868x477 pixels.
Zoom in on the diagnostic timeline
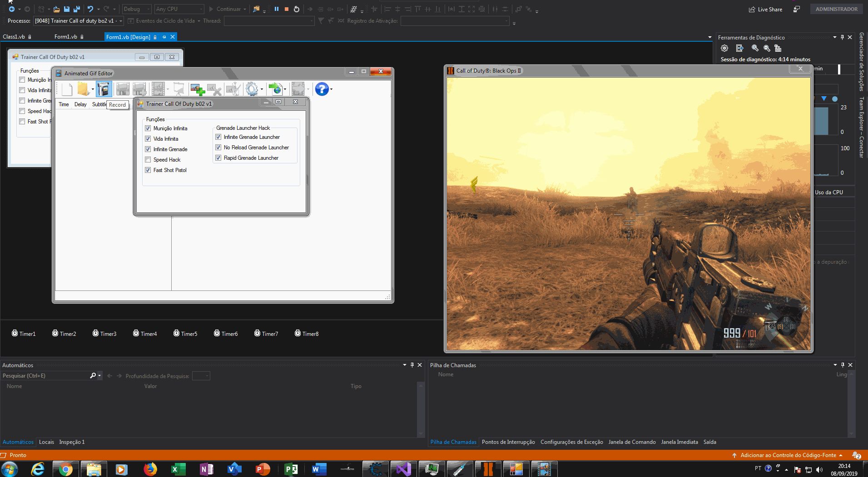tap(755, 48)
